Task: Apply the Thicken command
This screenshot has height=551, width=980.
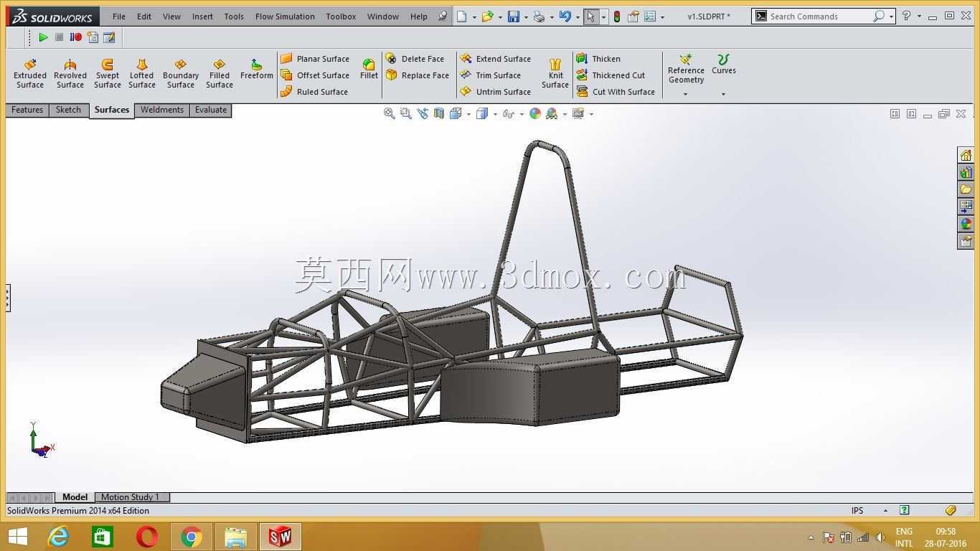Action: pos(598,59)
